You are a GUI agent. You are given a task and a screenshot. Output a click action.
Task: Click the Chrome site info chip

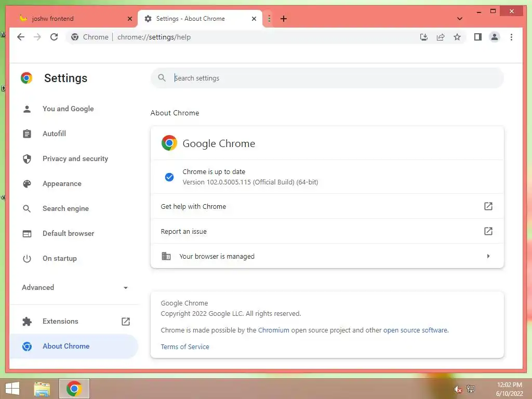(89, 37)
